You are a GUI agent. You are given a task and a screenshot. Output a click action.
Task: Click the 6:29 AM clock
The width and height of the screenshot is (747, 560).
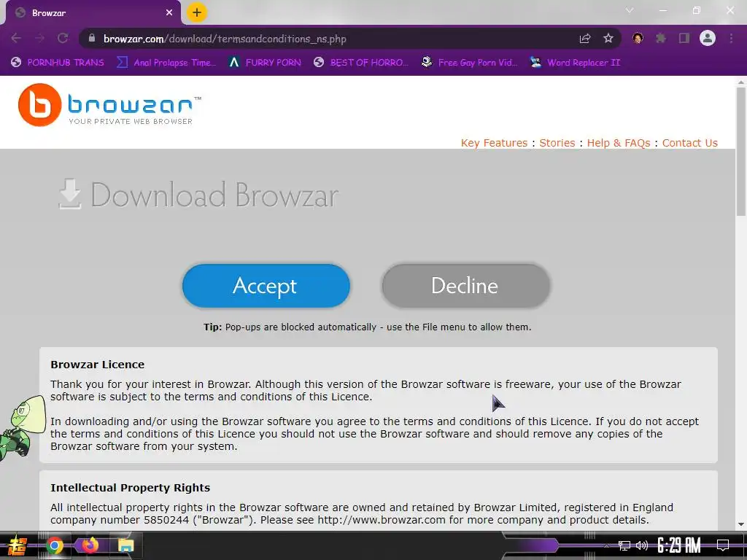click(679, 545)
